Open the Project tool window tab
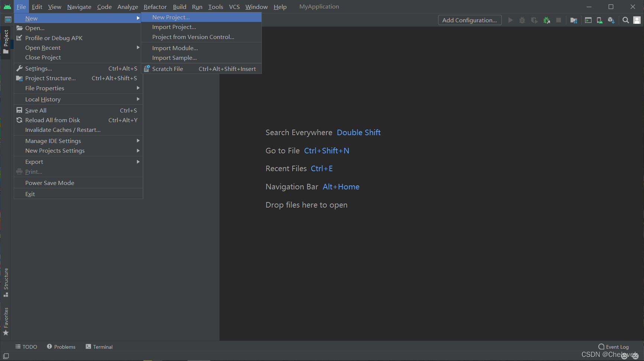644x361 pixels. (x=6, y=42)
